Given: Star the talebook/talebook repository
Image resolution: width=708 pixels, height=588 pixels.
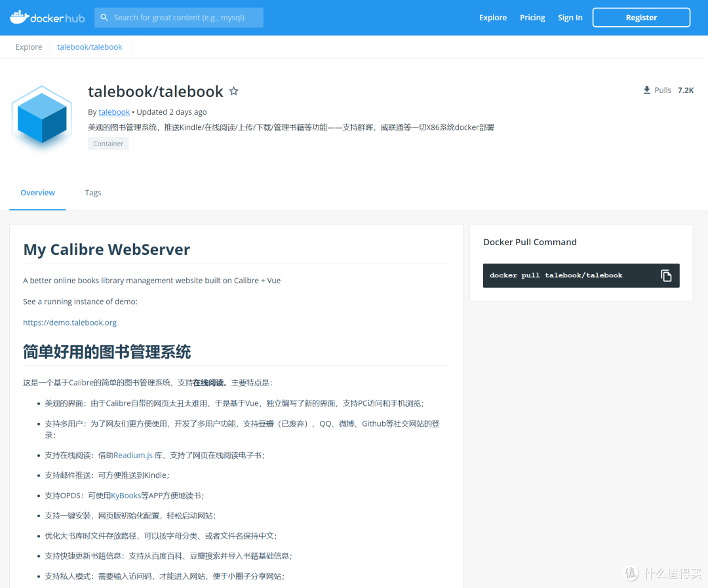Looking at the screenshot, I should pos(233,91).
